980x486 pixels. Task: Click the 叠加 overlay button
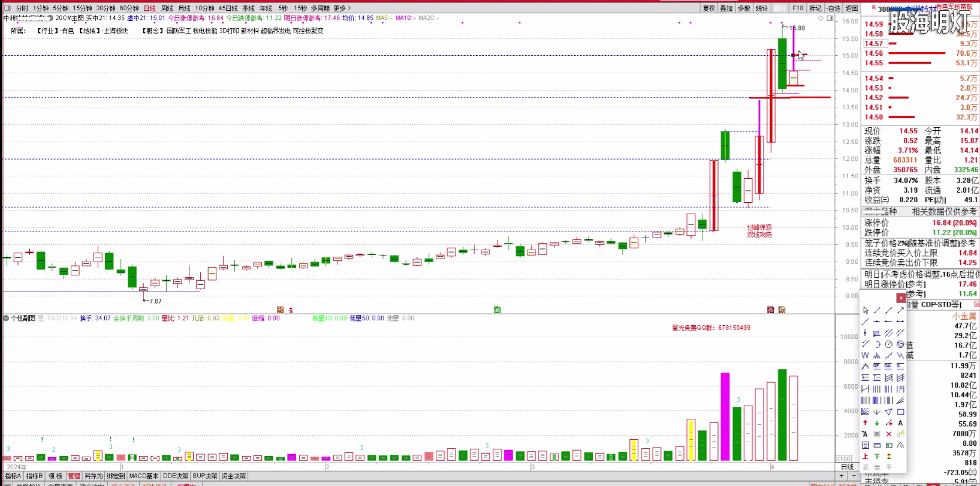pyautogui.click(x=726, y=8)
